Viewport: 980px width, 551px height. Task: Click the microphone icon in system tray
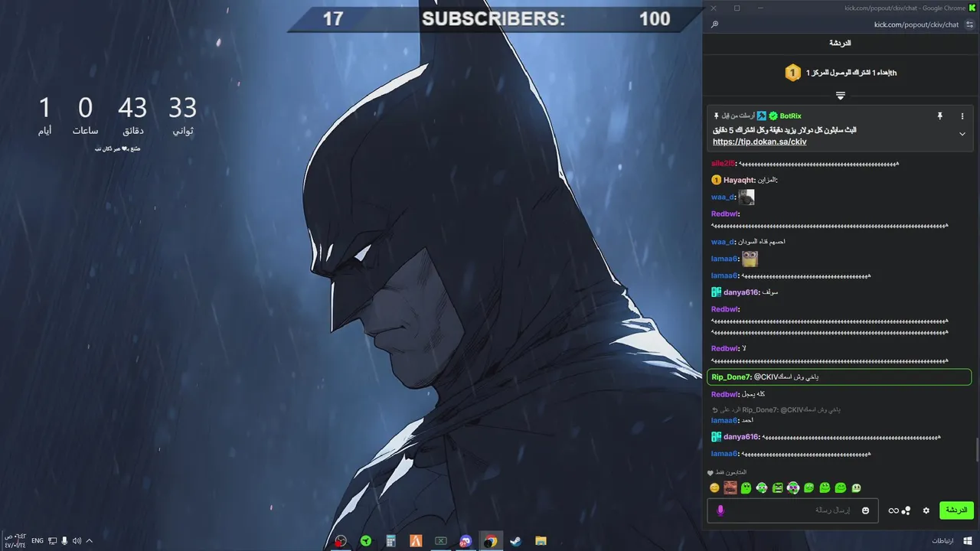point(64,541)
